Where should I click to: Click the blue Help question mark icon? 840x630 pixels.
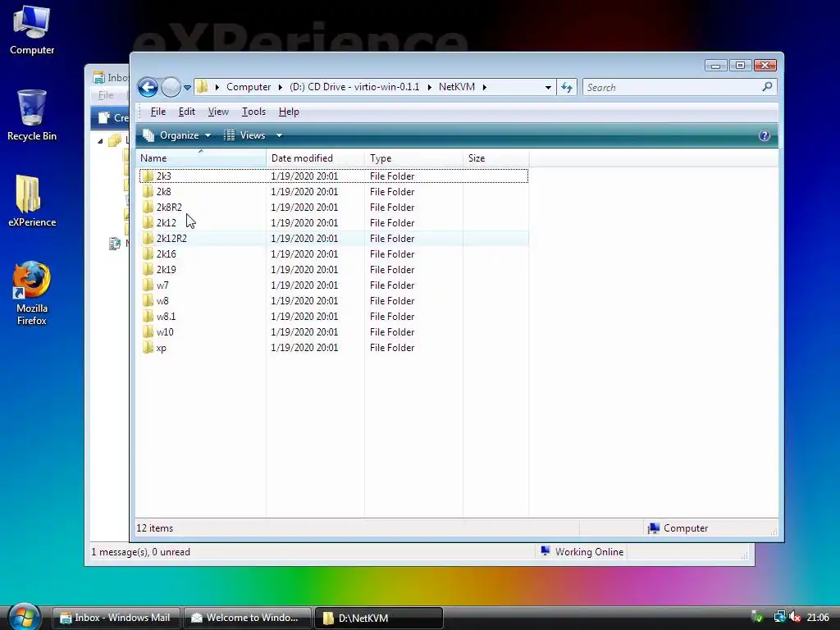pos(765,135)
